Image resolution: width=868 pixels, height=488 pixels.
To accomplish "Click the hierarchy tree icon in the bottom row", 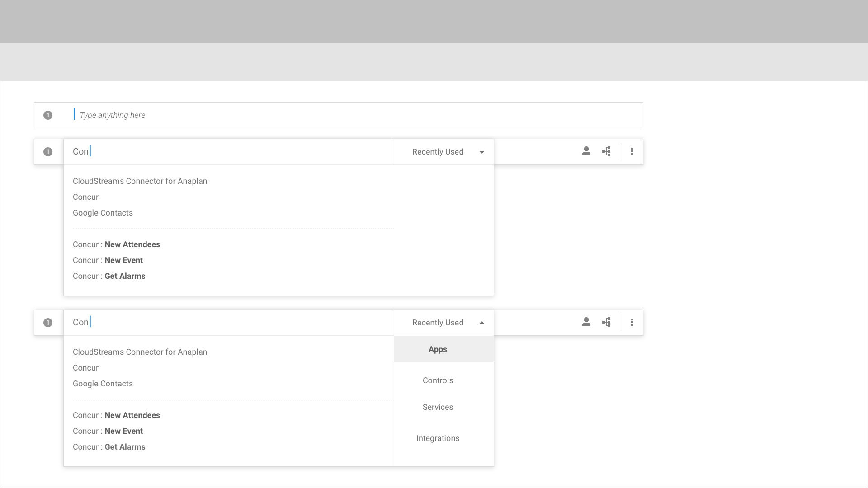I will pos(607,322).
